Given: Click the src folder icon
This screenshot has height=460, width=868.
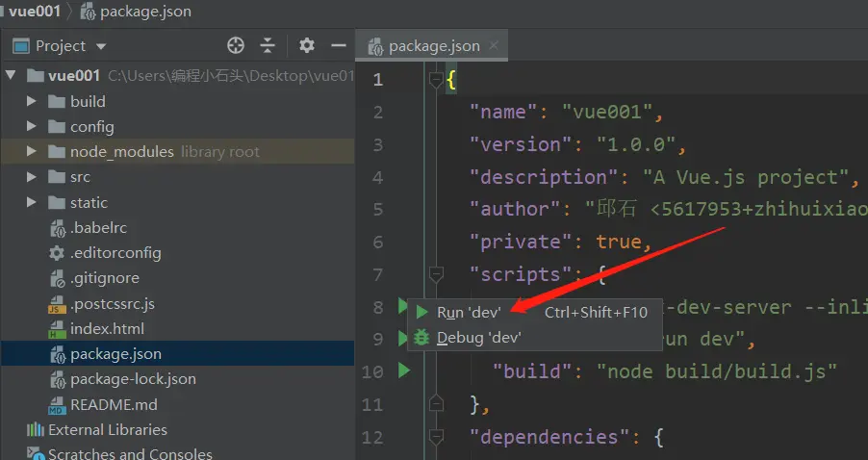Looking at the screenshot, I should pos(57,177).
